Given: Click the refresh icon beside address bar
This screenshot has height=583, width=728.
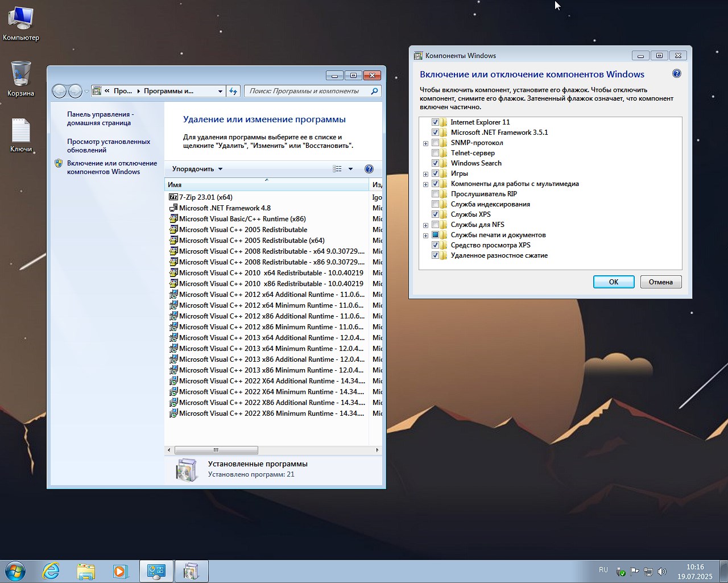Looking at the screenshot, I should click(233, 91).
